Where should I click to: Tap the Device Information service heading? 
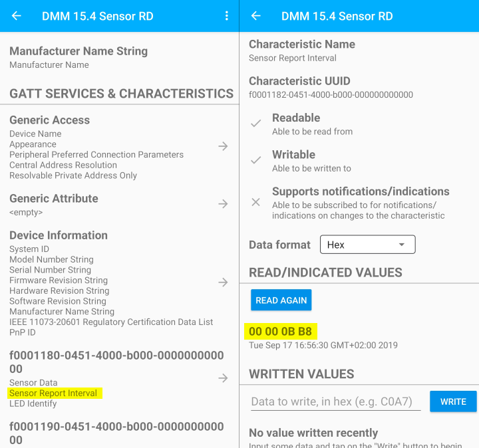coord(59,235)
